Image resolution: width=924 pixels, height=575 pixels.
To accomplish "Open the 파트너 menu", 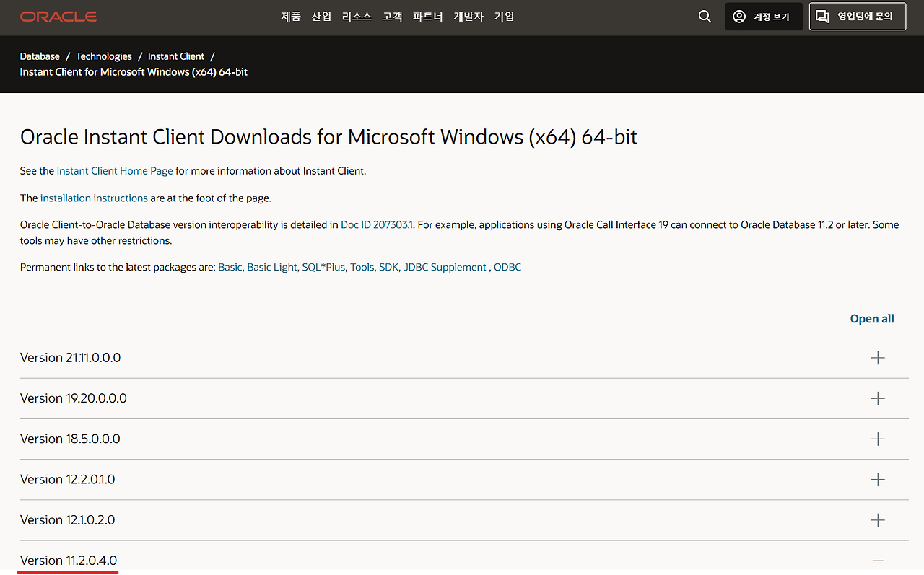I will pos(428,17).
